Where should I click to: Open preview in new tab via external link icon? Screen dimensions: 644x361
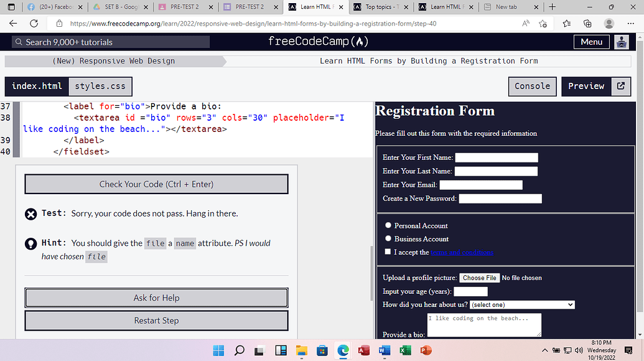pyautogui.click(x=620, y=86)
